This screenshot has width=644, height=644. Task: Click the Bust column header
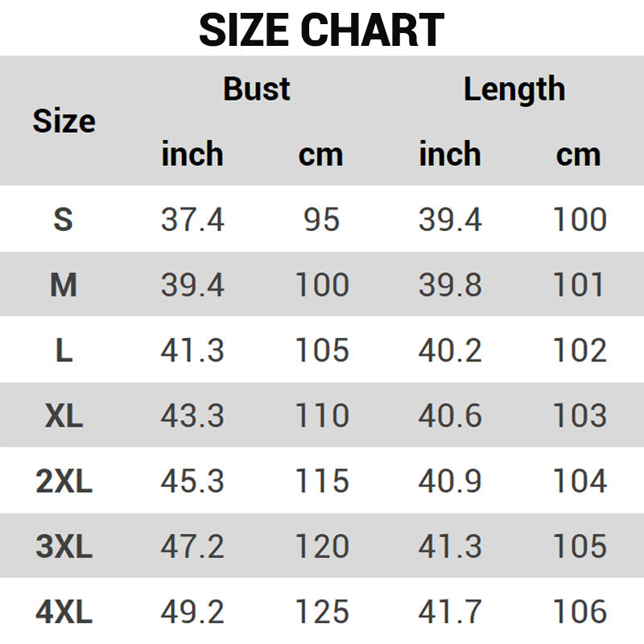pyautogui.click(x=257, y=89)
